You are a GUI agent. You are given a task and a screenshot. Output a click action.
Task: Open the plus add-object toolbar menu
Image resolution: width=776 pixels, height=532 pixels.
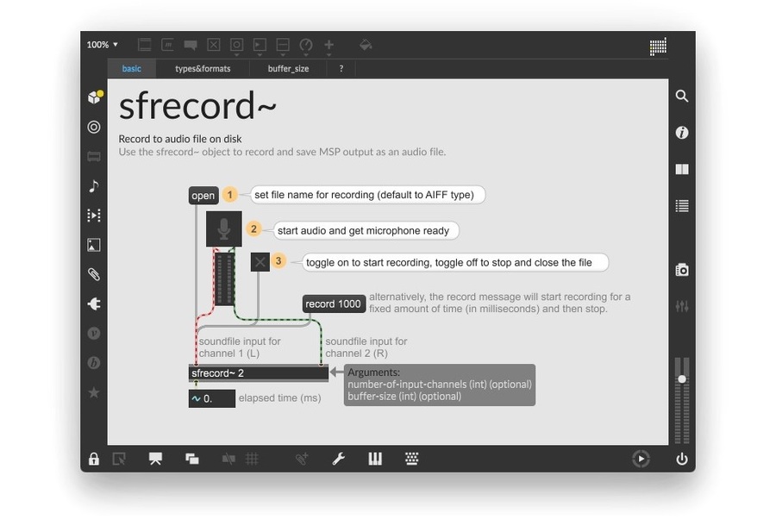coord(329,45)
